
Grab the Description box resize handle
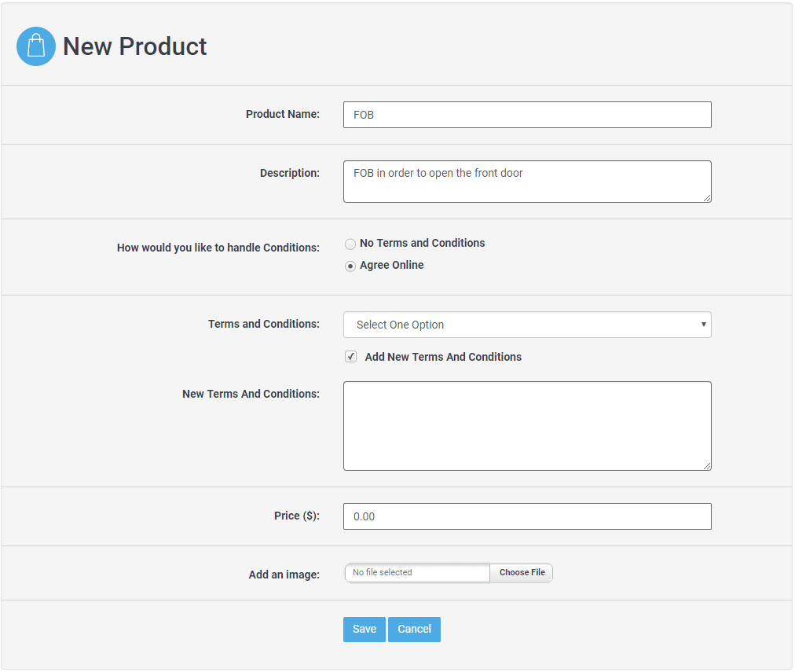click(707, 198)
